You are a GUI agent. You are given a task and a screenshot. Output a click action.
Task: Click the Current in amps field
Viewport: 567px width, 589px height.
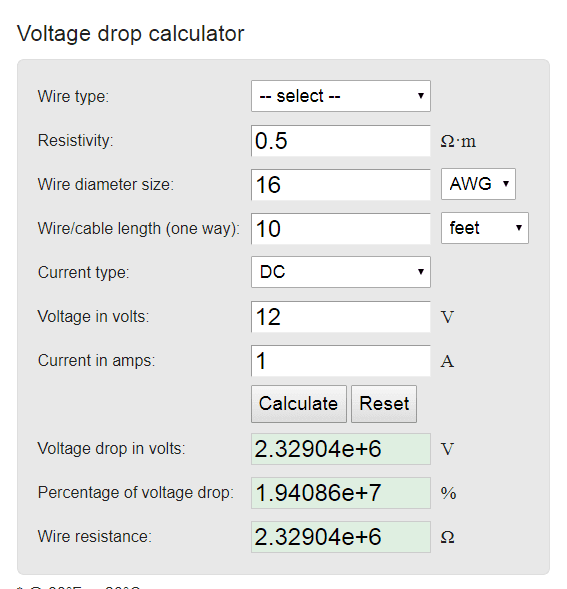pyautogui.click(x=340, y=361)
